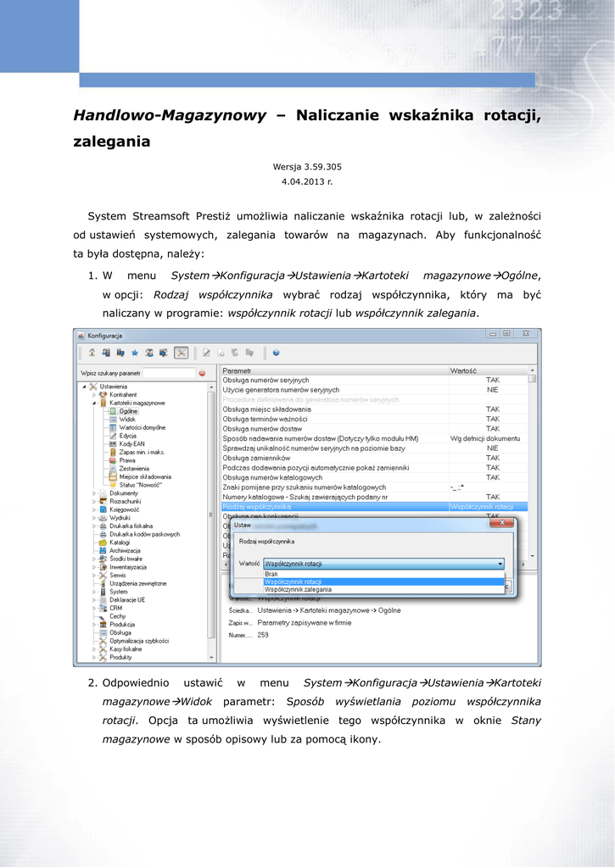Click the pencil edit icon in toolbar

click(205, 353)
